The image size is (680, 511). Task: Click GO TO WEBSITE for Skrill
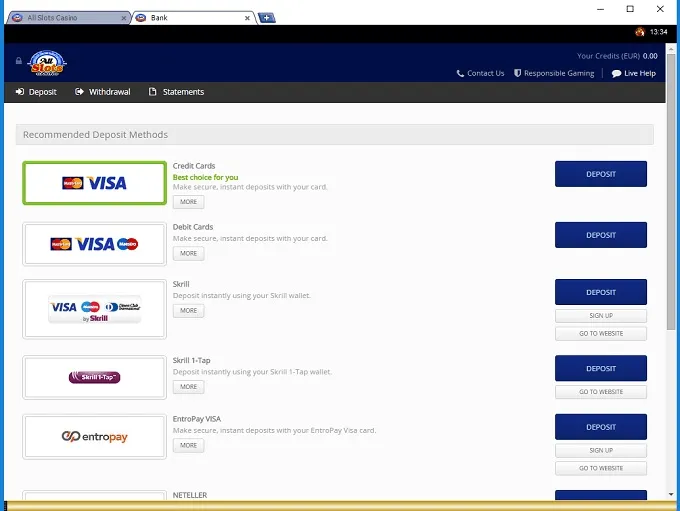[x=601, y=334]
